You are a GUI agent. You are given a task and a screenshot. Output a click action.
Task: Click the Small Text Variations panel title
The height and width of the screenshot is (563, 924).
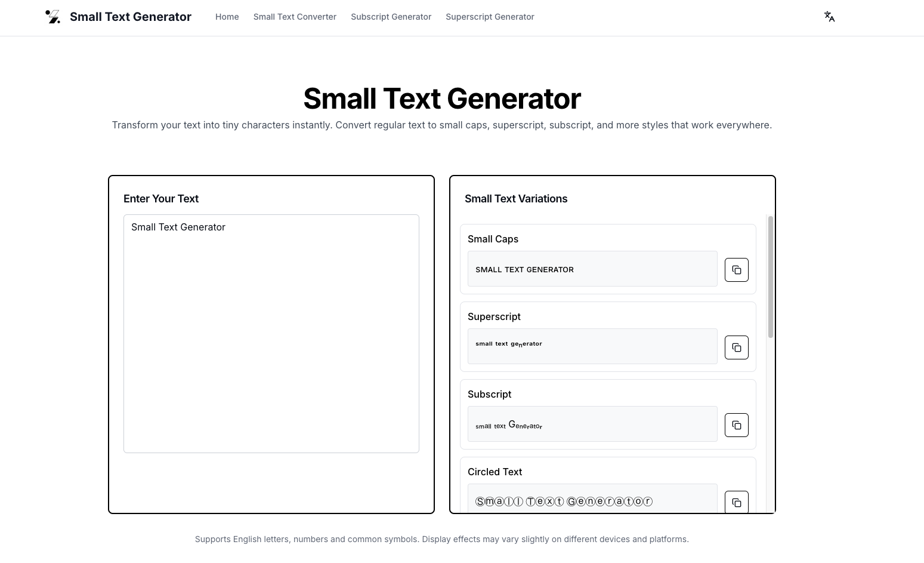tap(516, 199)
